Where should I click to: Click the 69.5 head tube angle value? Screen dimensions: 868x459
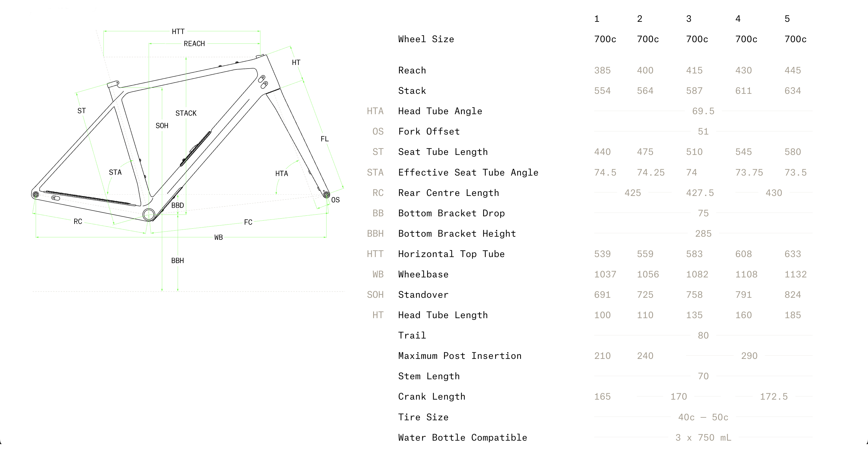pos(703,111)
